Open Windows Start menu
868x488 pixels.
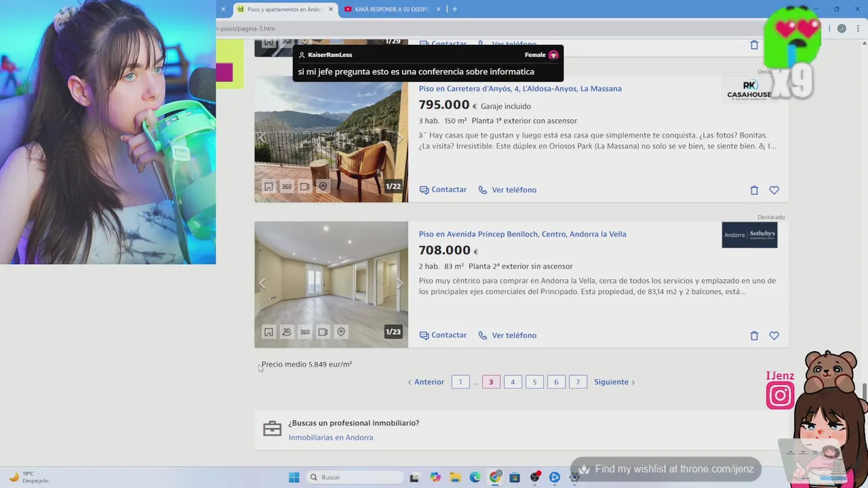point(294,477)
